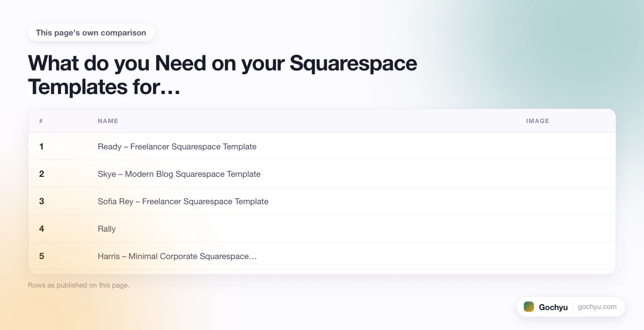This screenshot has width=644, height=330.
Task: Click row number 3
Action: [x=41, y=201]
